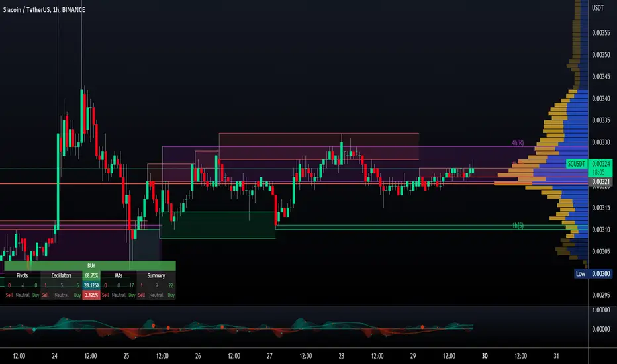Click the red 3.125% cell

pyautogui.click(x=91, y=295)
